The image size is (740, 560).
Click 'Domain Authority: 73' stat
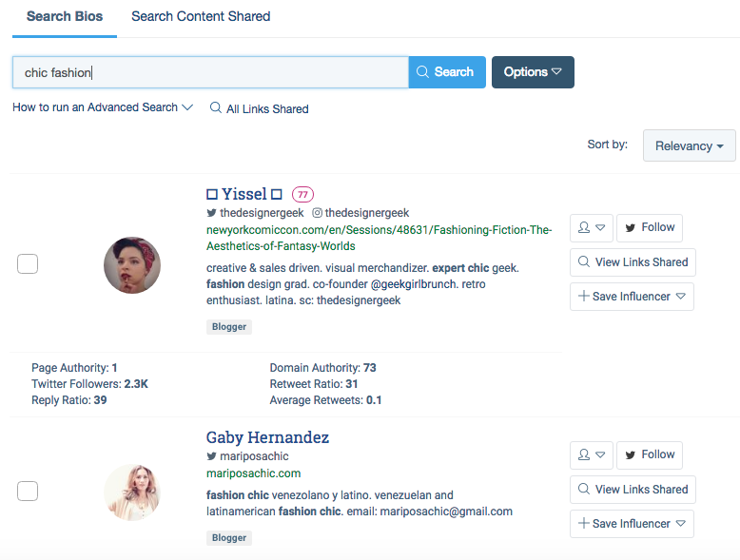point(322,368)
